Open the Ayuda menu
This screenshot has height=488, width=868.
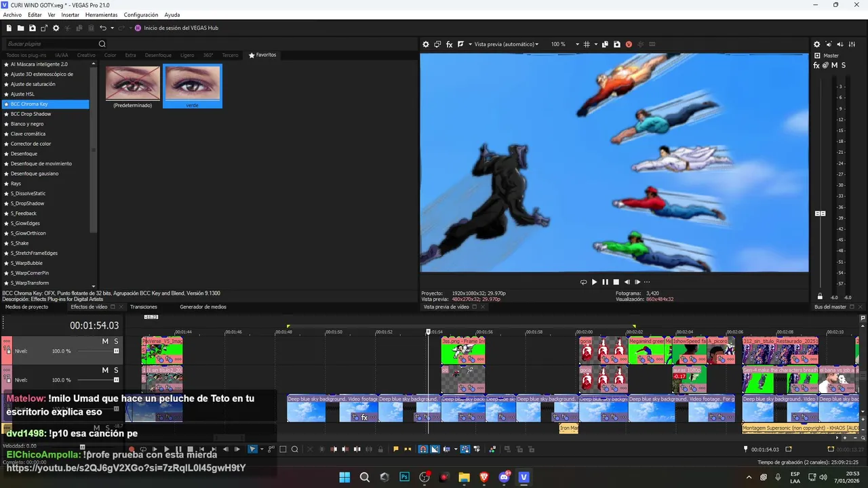tap(172, 15)
